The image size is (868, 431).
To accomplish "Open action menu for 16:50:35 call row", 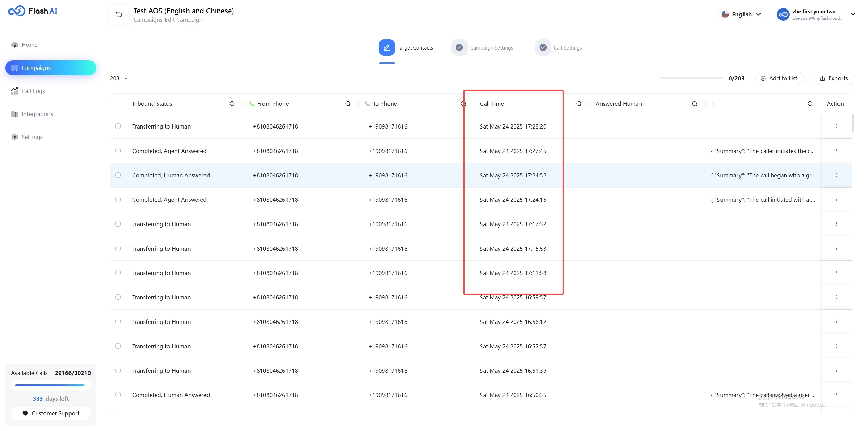I will click(x=837, y=395).
